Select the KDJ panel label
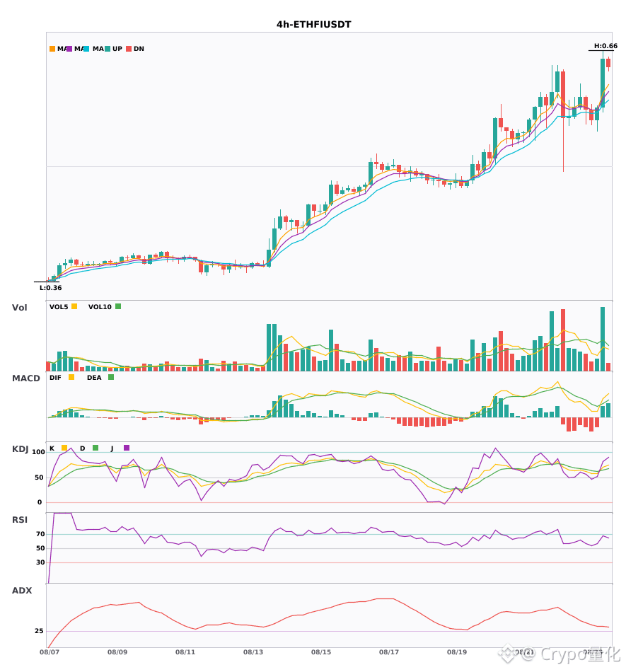This screenshot has width=626, height=672. [20, 449]
